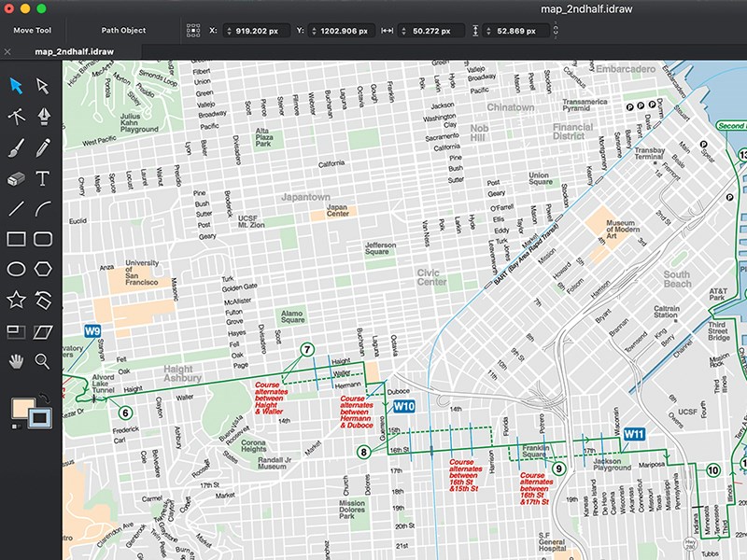Image resolution: width=747 pixels, height=560 pixels.
Task: Select the W9 marker on the map
Action: click(x=92, y=331)
